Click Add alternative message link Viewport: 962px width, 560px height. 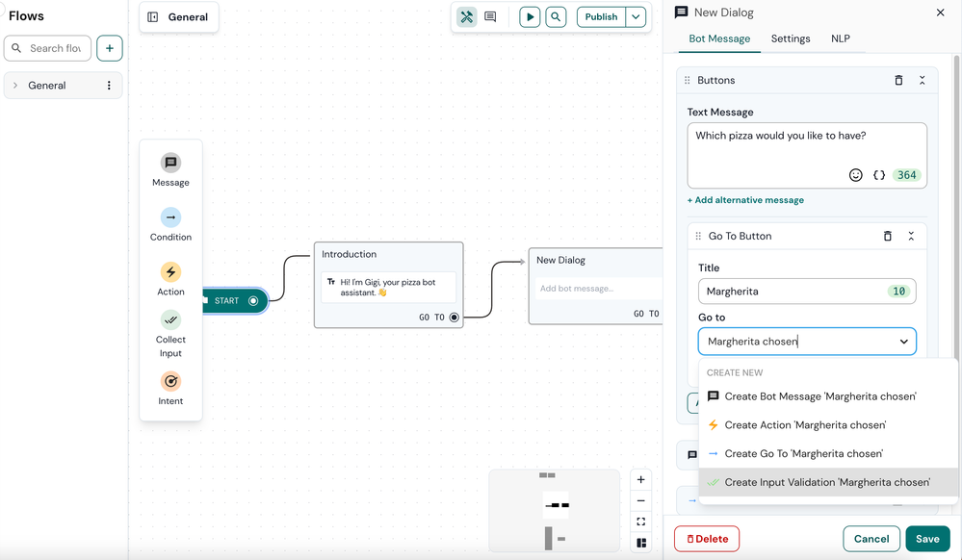coord(745,200)
